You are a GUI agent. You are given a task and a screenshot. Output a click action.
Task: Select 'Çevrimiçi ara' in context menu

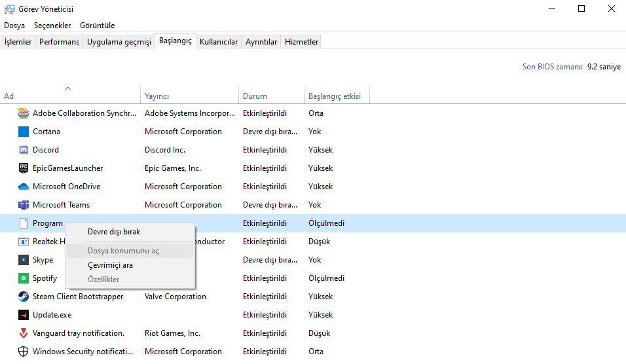coord(110,265)
